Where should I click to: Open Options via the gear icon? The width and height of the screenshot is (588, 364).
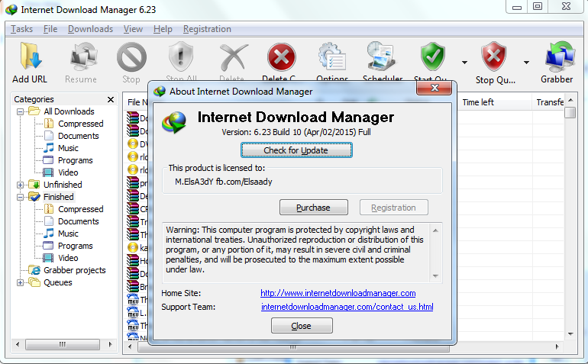[332, 56]
